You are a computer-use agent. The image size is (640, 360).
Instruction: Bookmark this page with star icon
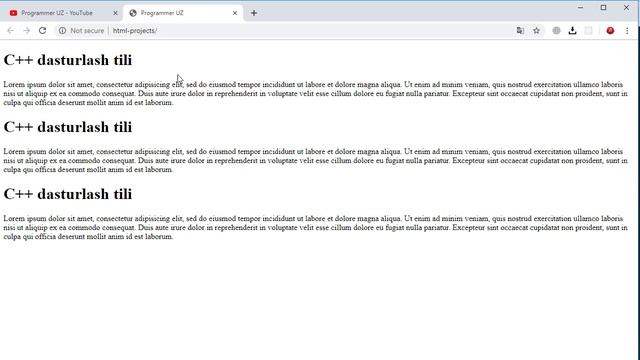tap(536, 31)
